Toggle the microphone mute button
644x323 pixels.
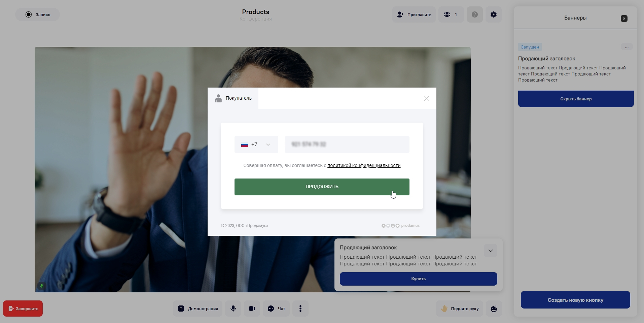coord(233,309)
